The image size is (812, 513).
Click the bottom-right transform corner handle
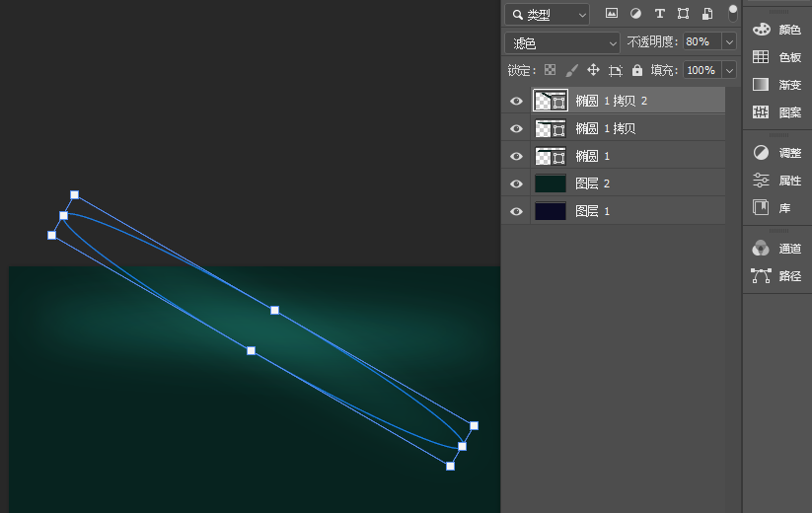(x=451, y=466)
